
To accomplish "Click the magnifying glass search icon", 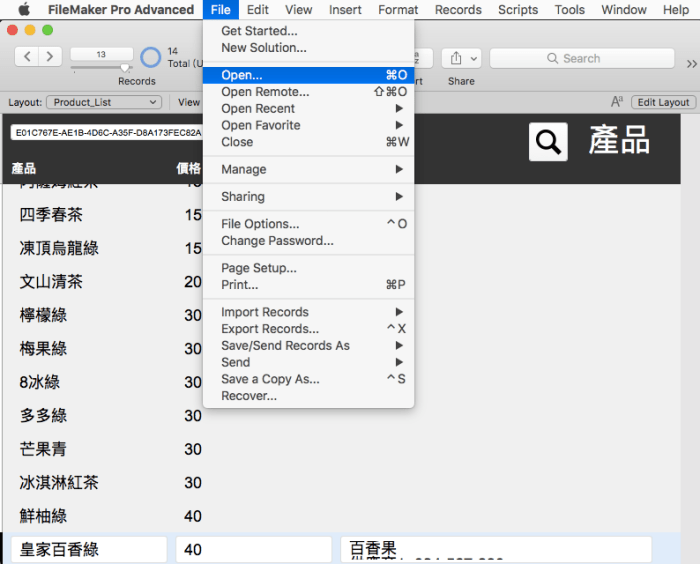I will [548, 142].
